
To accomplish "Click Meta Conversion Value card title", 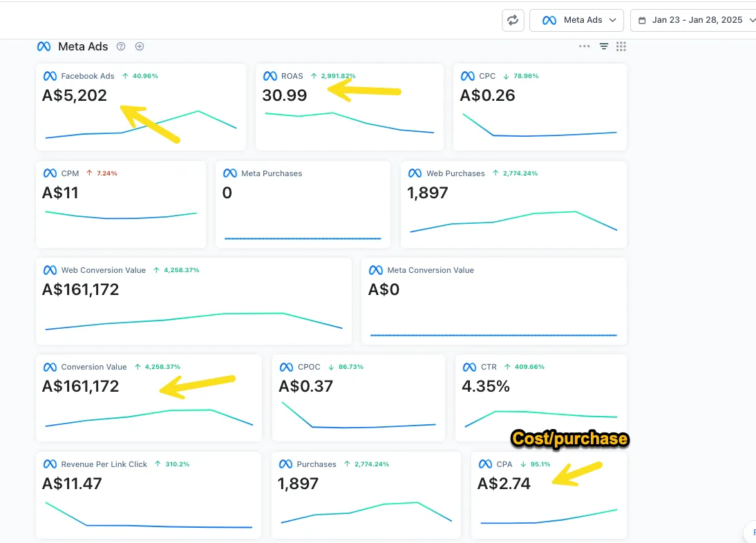I will [431, 270].
